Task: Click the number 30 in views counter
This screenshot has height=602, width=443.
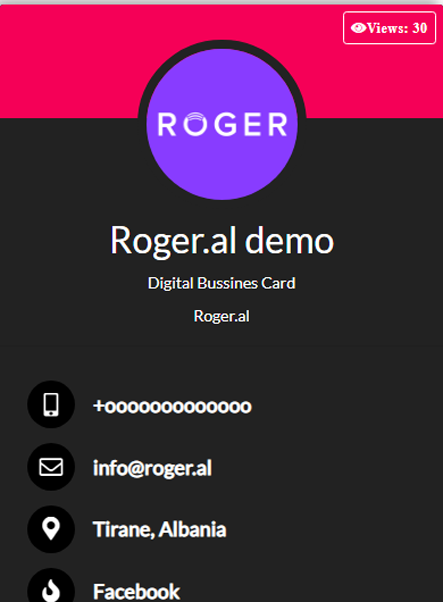Action: (x=420, y=28)
